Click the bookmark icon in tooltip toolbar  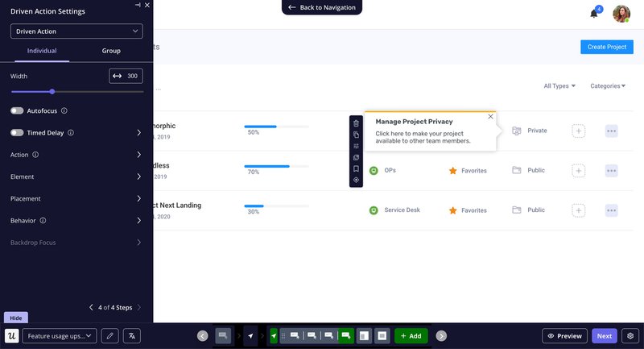tap(356, 168)
